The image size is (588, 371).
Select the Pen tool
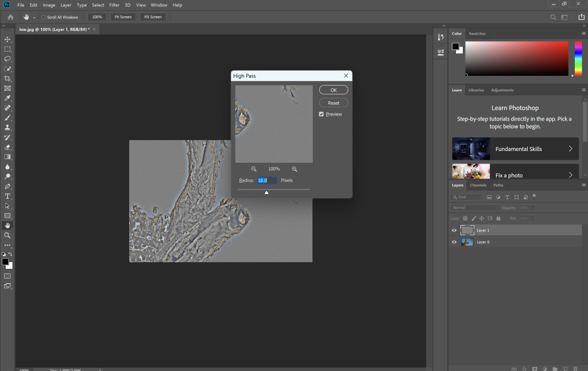(x=7, y=186)
